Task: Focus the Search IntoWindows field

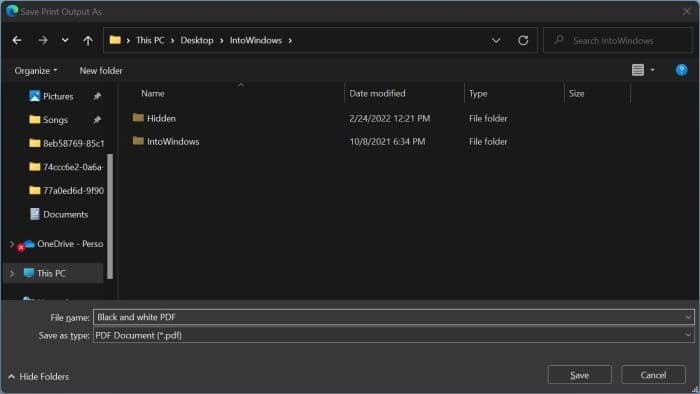Action: [618, 41]
